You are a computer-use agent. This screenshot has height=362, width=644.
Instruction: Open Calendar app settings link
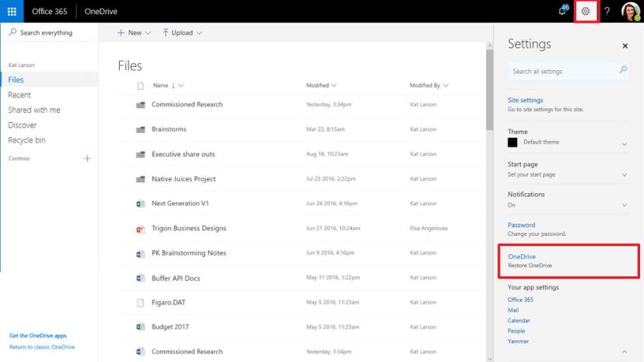(x=519, y=321)
